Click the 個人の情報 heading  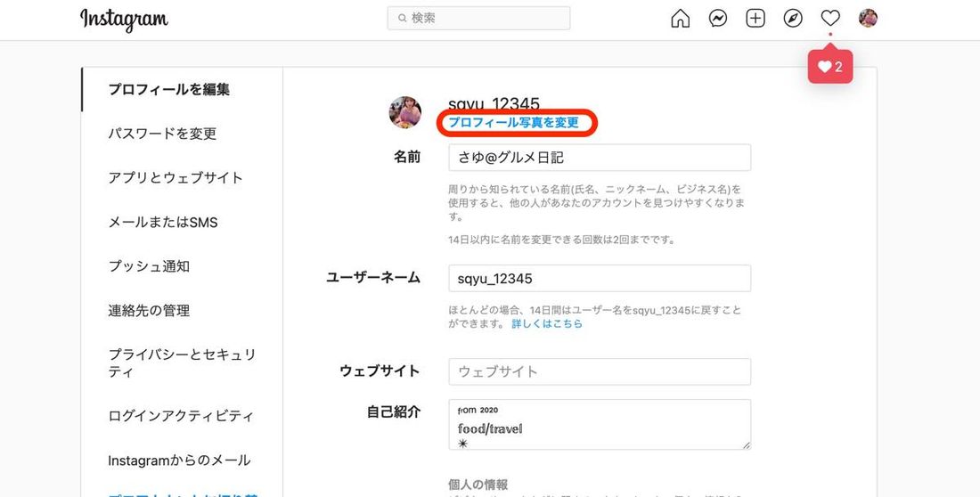[x=478, y=485]
